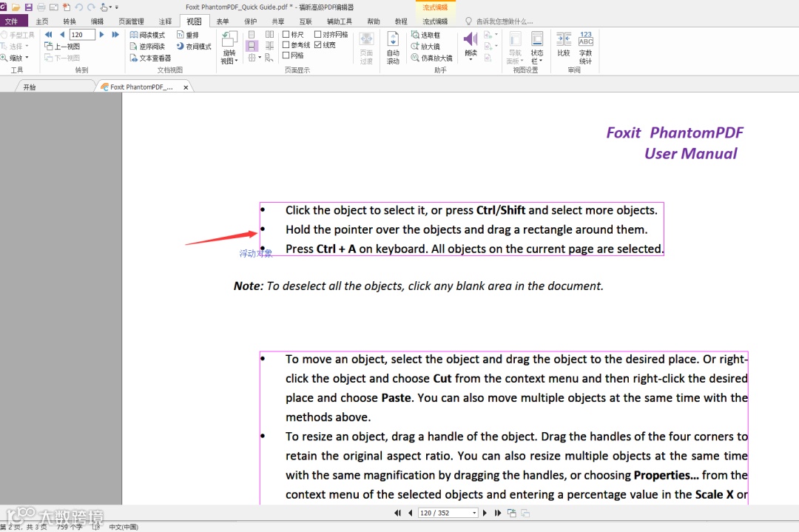Select single page layout icon
The height and width of the screenshot is (532, 799).
(x=252, y=35)
